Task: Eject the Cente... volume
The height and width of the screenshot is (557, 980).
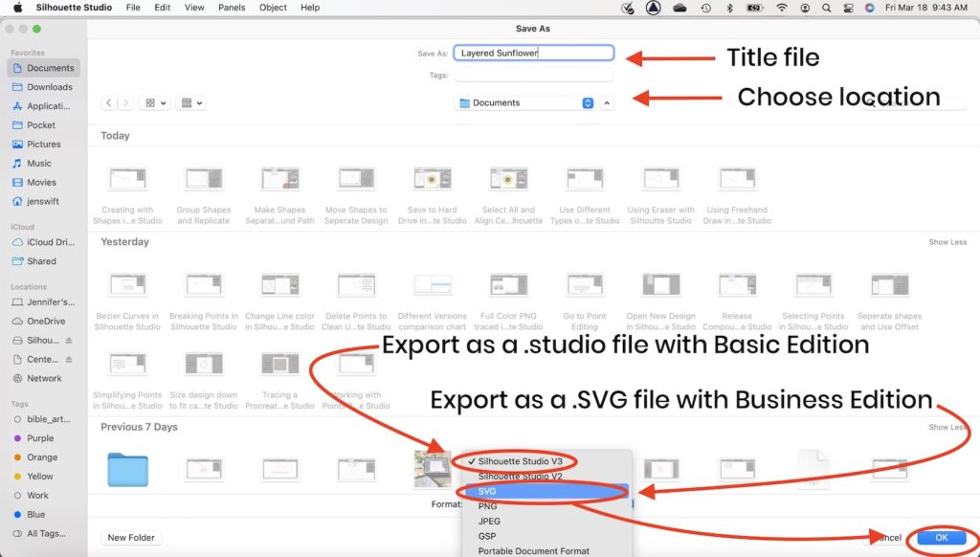Action: click(x=69, y=360)
